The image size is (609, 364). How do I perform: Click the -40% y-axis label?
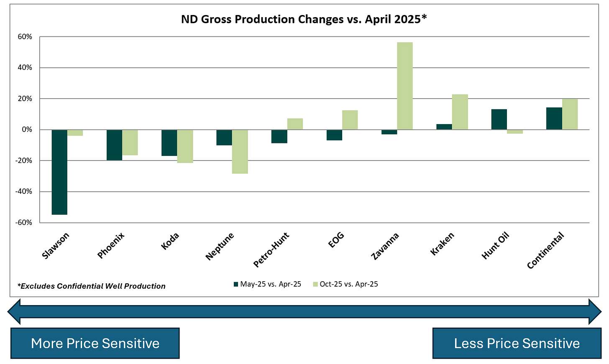click(x=23, y=191)
